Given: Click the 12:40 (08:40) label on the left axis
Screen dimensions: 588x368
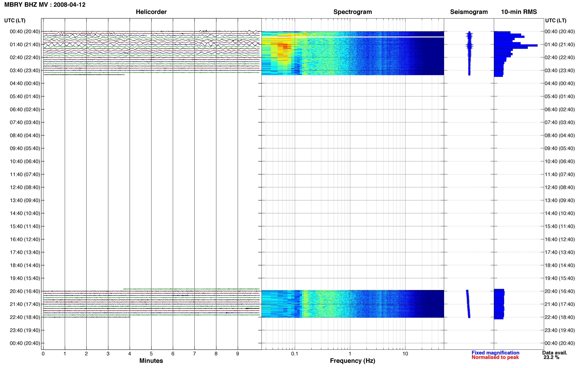Looking at the screenshot, I should (25, 187).
